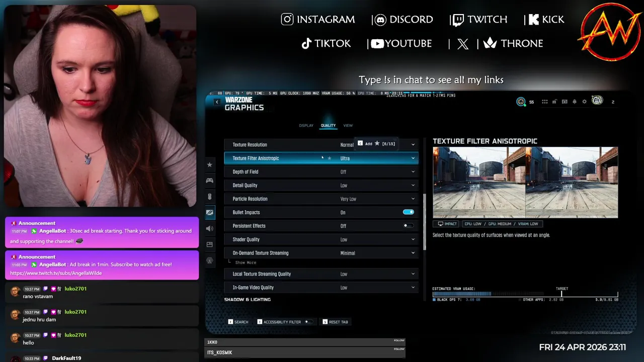Image resolution: width=644 pixels, height=362 pixels.
Task: Follow the user ITS_KOSMIK
Action: coord(399,349)
